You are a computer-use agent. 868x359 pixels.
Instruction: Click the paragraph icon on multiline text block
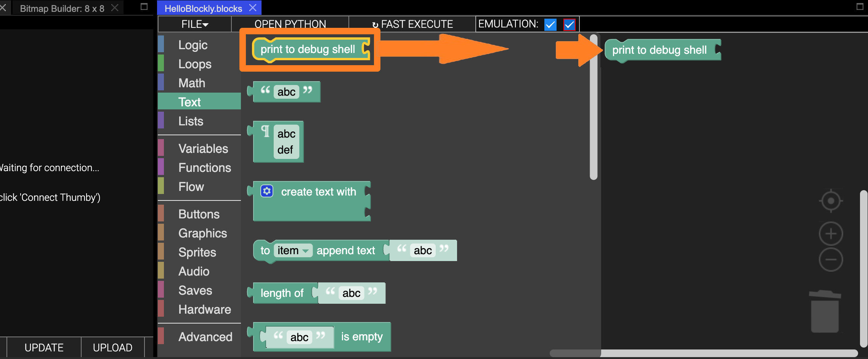(265, 131)
